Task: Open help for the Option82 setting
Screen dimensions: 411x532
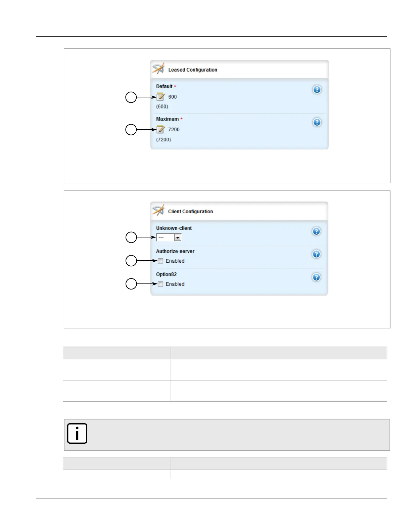Action: (x=316, y=277)
